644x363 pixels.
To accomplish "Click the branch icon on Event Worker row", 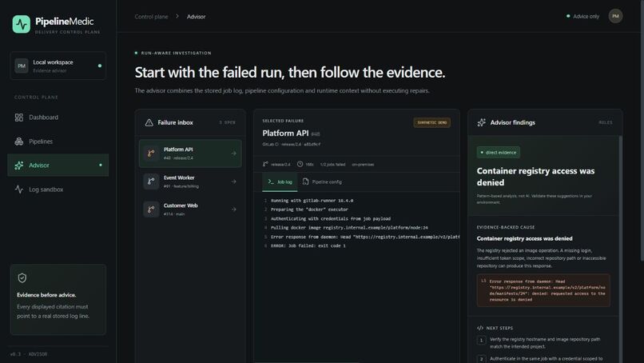I will (x=151, y=181).
